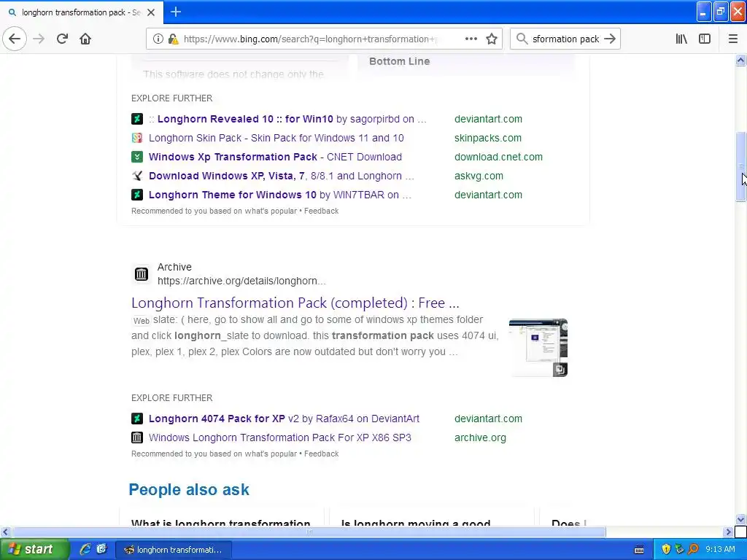Open the Download Windows XP, Vista, 7 link
Screen dimensions: 747x560
pos(282,176)
